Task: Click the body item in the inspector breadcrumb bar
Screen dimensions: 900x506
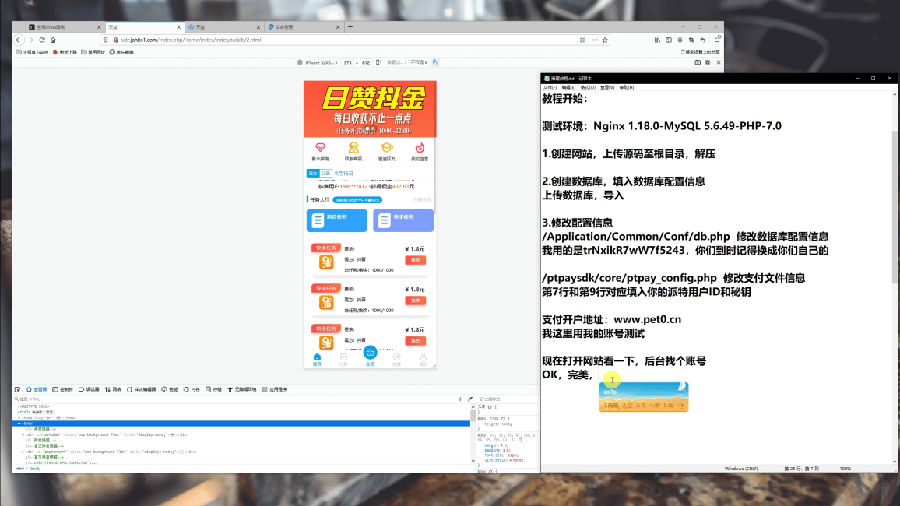Action: pyautogui.click(x=34, y=469)
